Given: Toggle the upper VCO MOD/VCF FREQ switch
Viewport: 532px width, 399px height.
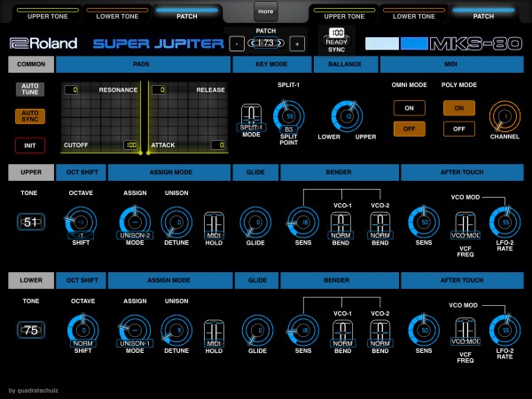Looking at the screenshot, I should pos(465,225).
